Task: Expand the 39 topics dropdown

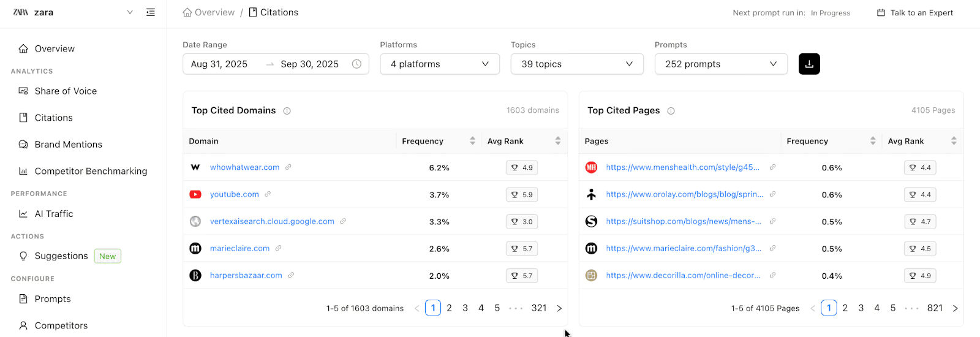Action: 577,64
